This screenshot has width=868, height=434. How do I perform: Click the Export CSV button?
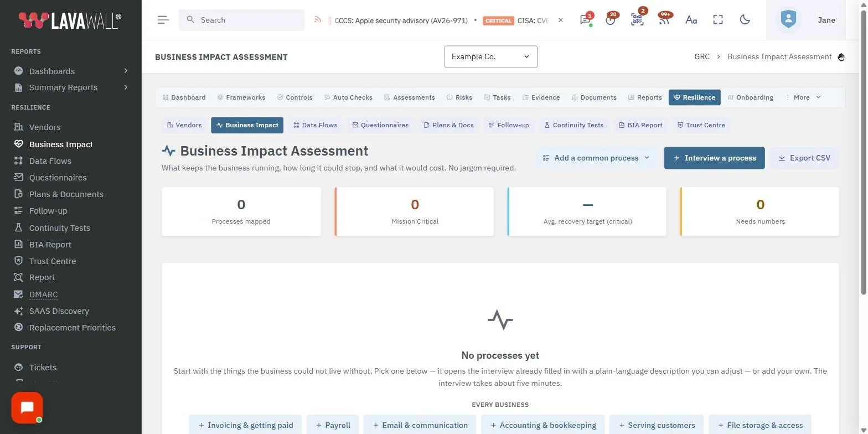pos(804,158)
